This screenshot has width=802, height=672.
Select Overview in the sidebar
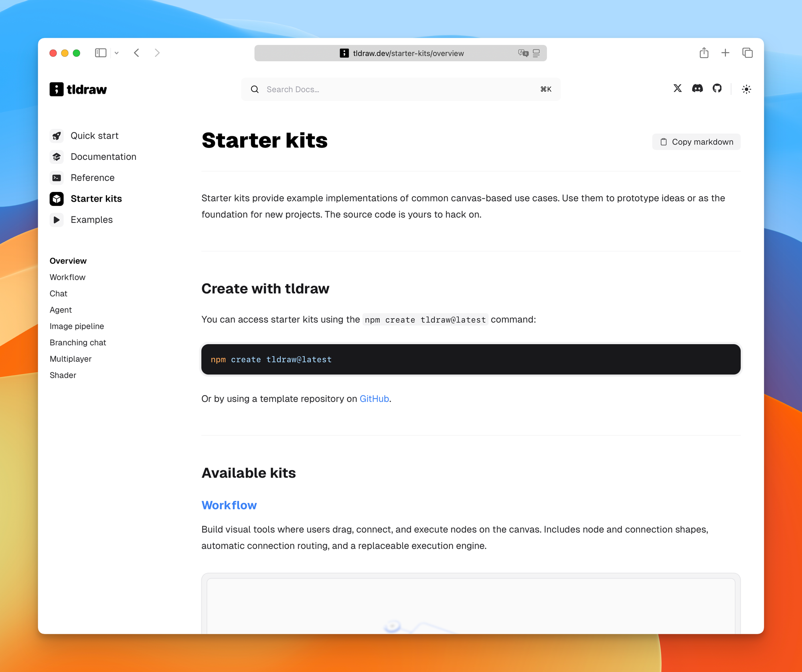click(x=68, y=261)
